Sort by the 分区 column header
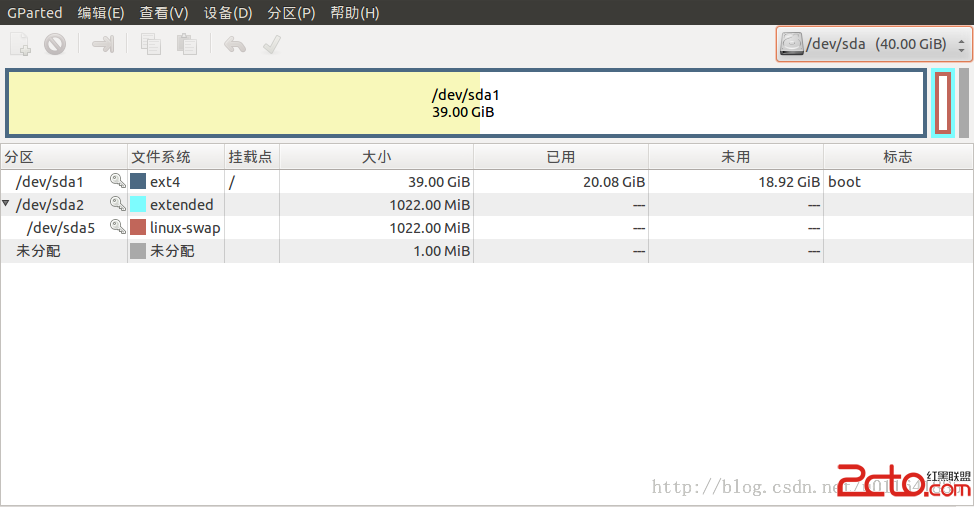 coord(64,157)
